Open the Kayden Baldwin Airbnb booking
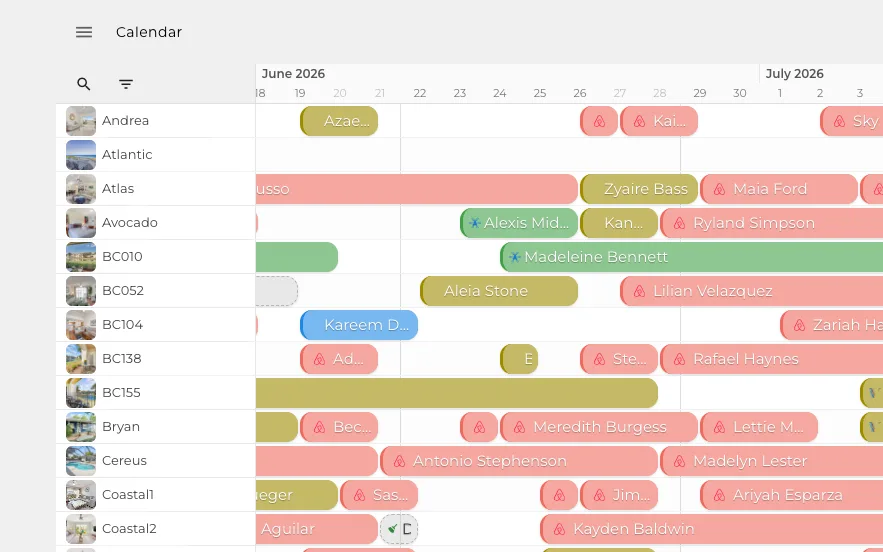Image resolution: width=883 pixels, height=552 pixels. (711, 529)
